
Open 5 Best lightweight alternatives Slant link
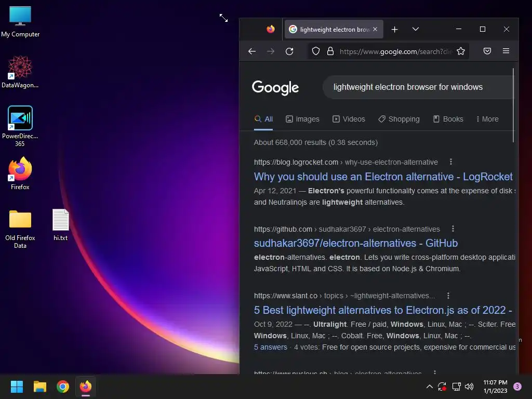pyautogui.click(x=383, y=310)
